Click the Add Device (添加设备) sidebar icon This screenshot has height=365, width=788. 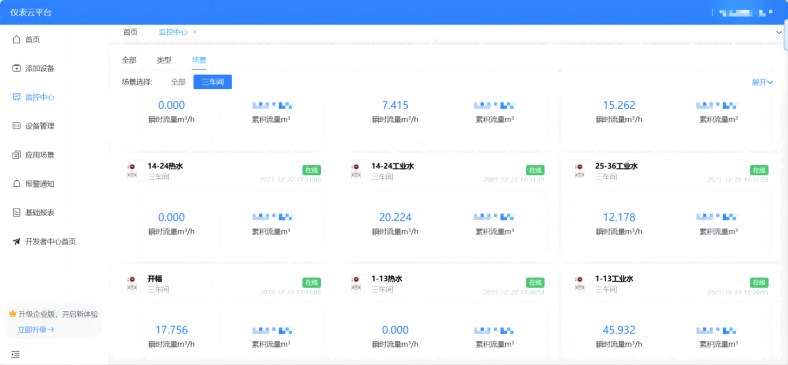point(17,68)
